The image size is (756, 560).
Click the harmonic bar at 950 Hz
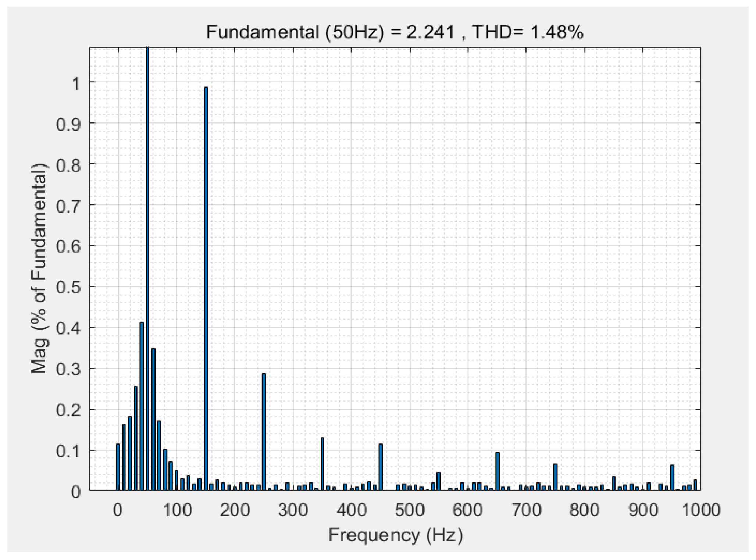click(x=672, y=478)
